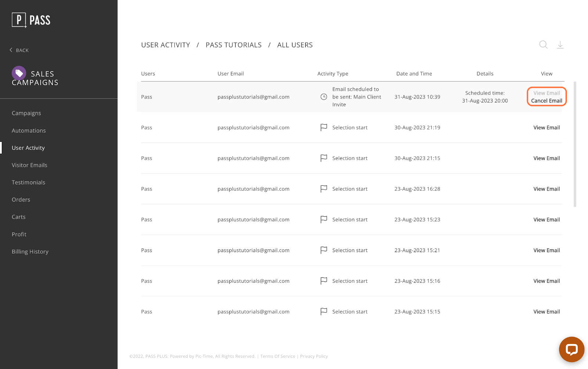Click flag icon in 23-Aug-2023 16:28 row
Viewport: 588px width, 369px height.
(324, 189)
